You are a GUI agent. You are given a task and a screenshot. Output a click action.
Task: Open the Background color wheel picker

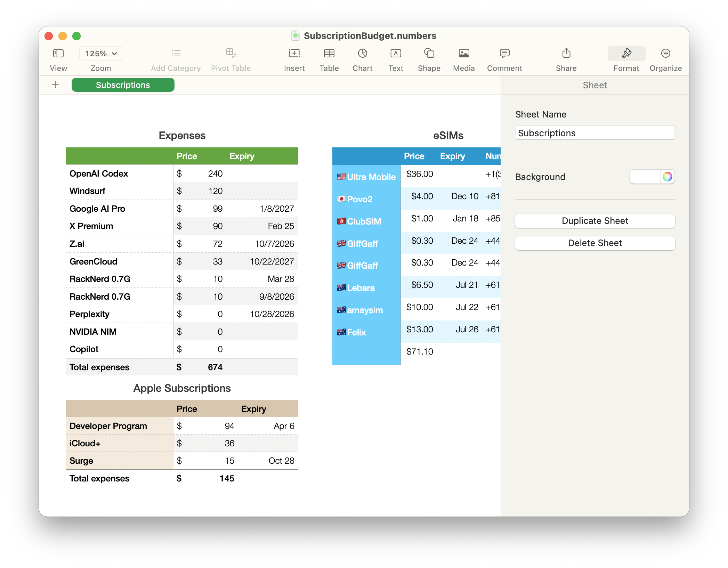click(x=667, y=177)
